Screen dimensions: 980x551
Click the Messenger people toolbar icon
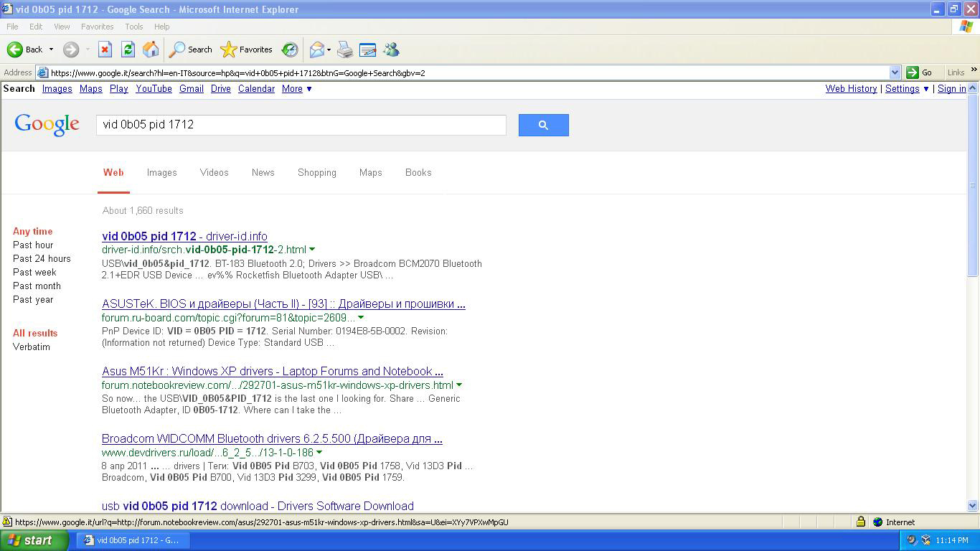[391, 50]
